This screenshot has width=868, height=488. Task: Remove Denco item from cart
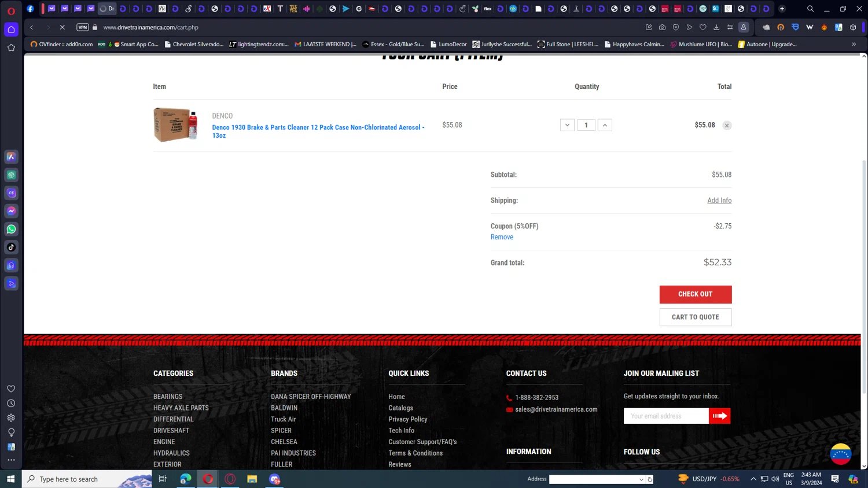pos(727,125)
